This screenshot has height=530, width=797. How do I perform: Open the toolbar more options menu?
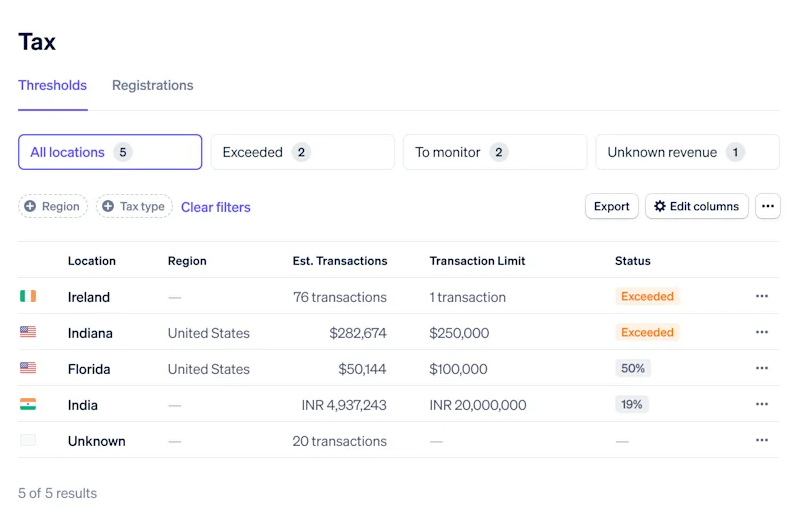pos(768,206)
